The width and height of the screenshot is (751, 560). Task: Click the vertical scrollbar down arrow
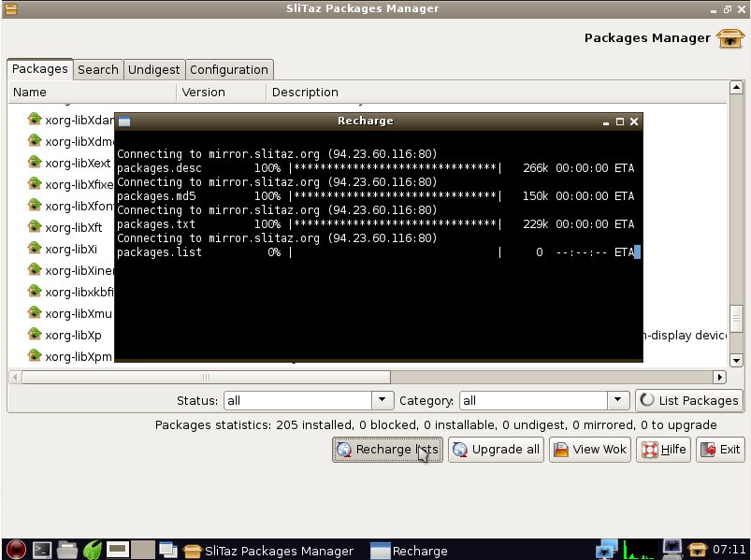[x=736, y=360]
